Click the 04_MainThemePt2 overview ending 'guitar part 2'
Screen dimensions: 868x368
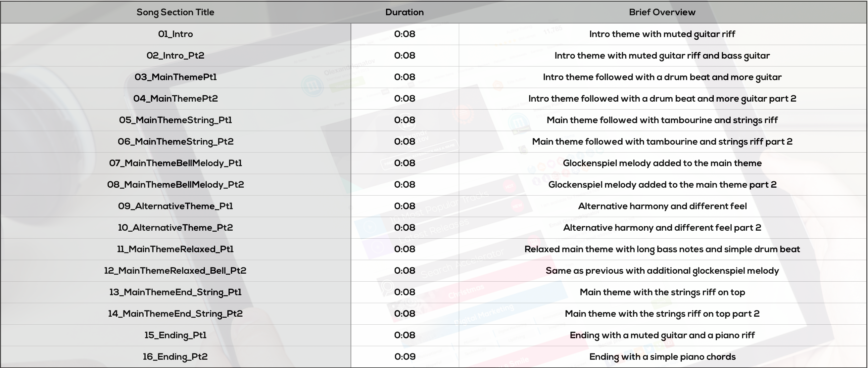(662, 99)
